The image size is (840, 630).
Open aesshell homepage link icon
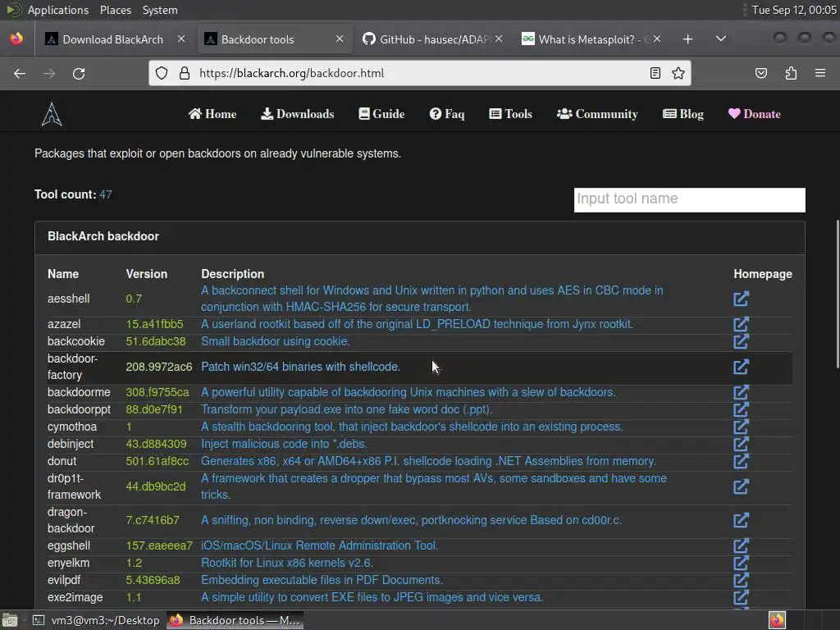[741, 299]
